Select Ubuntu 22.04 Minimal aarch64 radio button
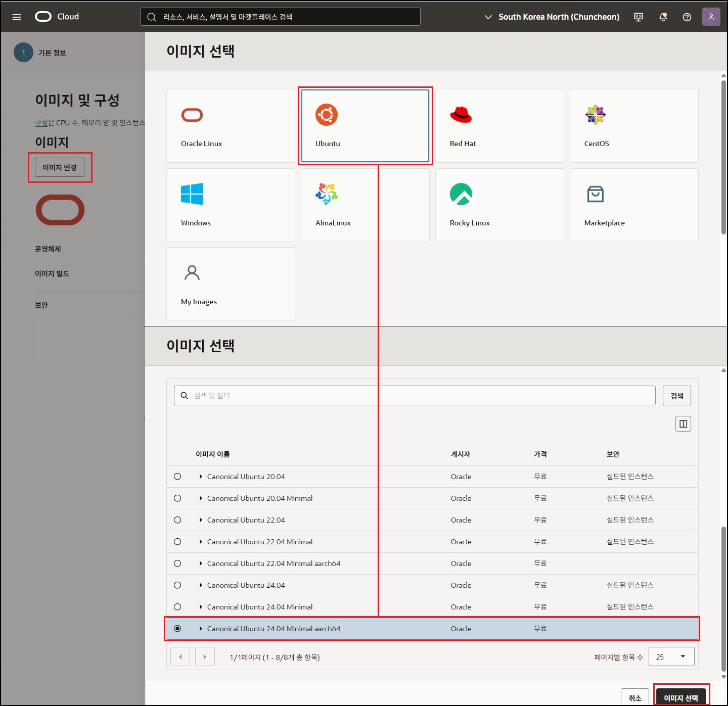Image resolution: width=728 pixels, height=706 pixels. 177,563
